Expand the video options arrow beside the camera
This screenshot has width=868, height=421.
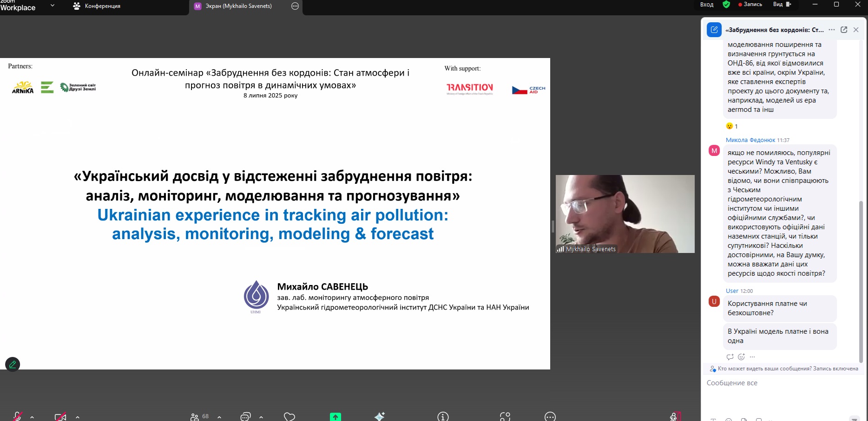(78, 417)
